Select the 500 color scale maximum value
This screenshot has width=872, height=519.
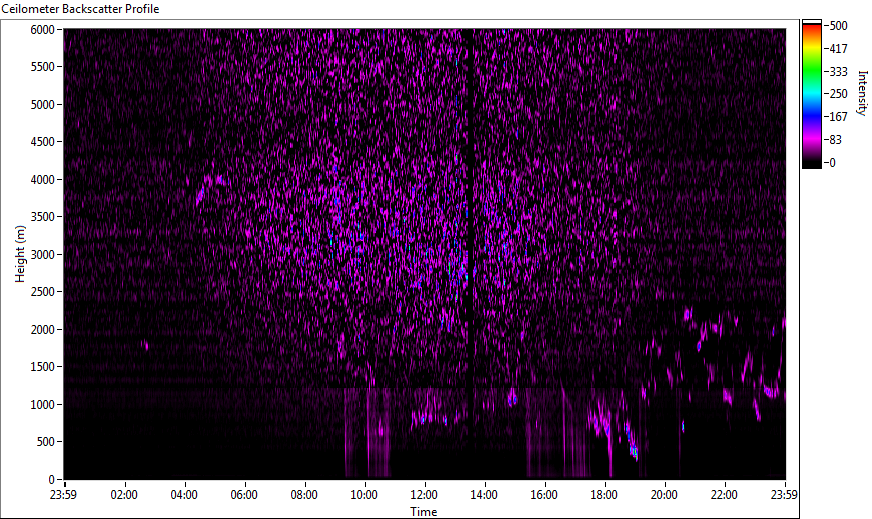[838, 26]
